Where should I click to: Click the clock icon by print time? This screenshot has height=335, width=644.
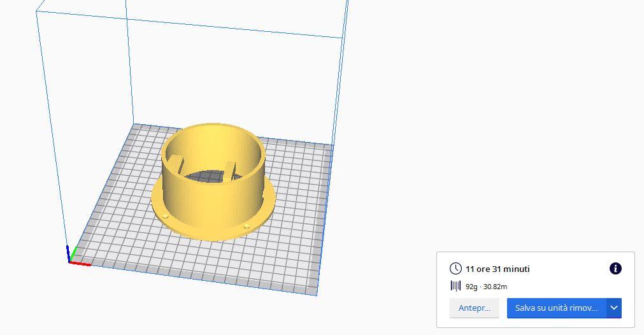point(455,269)
